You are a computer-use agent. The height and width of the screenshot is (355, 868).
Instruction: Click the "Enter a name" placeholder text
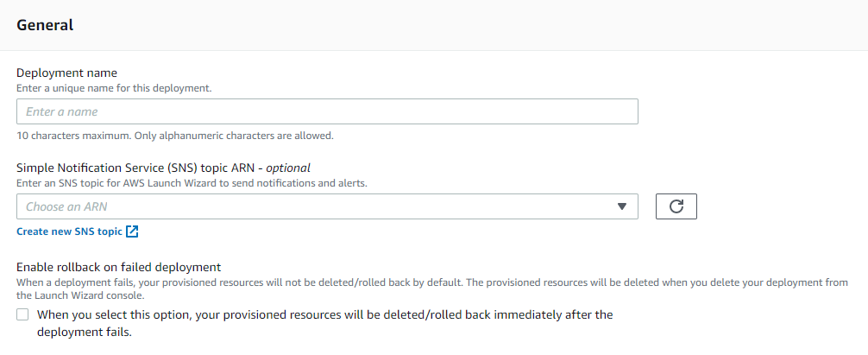(x=62, y=111)
